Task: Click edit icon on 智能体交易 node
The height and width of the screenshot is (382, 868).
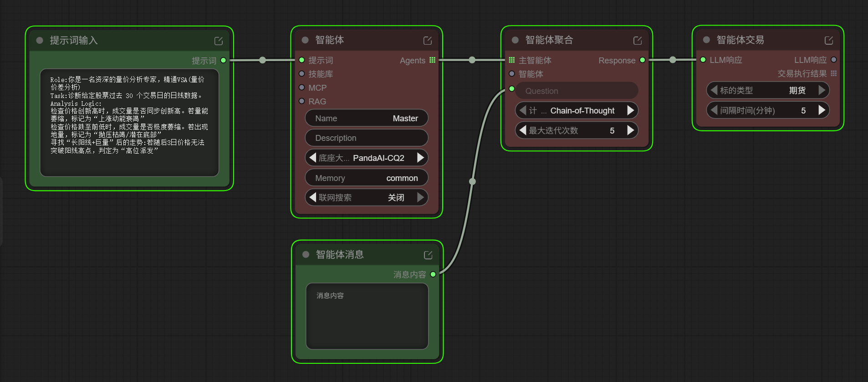Action: coord(829,41)
